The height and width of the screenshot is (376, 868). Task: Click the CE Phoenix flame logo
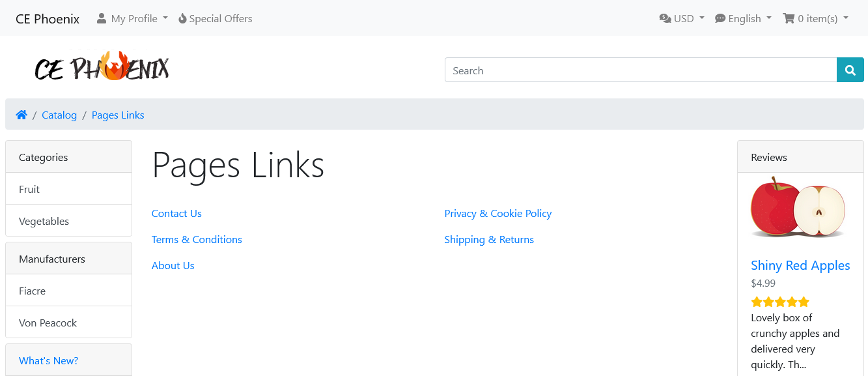[102, 67]
